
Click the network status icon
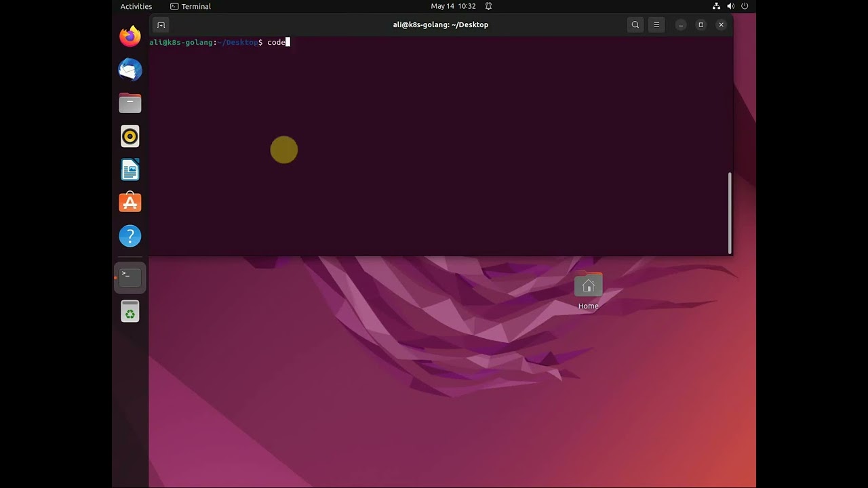(x=717, y=6)
